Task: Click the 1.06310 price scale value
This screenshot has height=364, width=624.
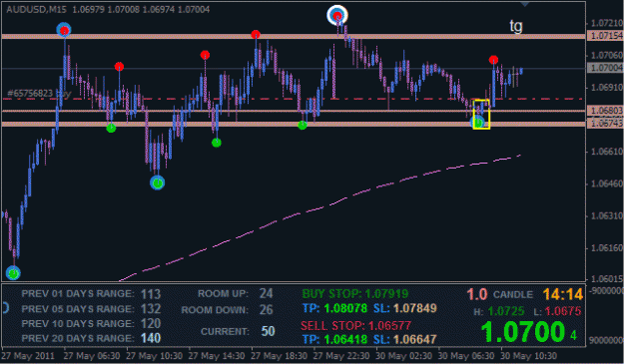Action: tap(606, 215)
